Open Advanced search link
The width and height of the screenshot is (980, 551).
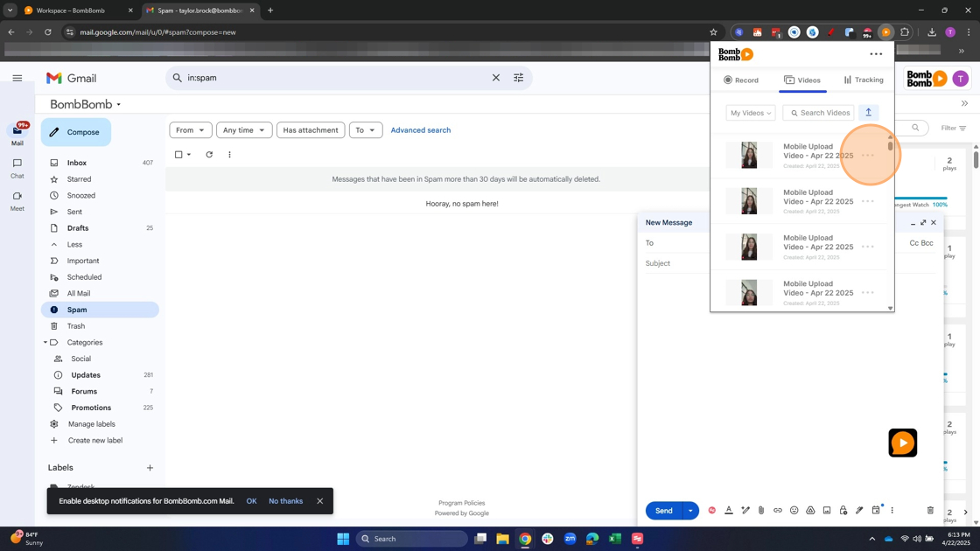[x=421, y=130]
